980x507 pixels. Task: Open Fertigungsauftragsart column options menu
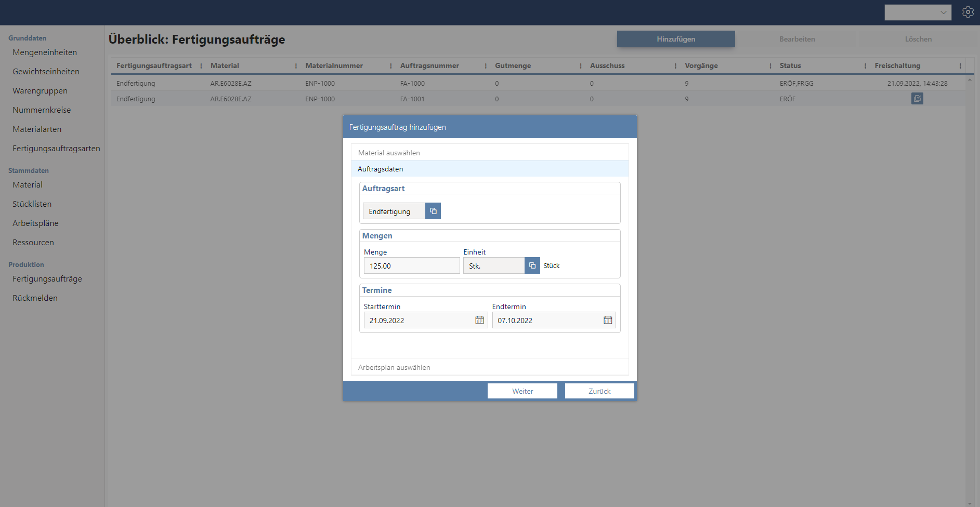[201, 66]
